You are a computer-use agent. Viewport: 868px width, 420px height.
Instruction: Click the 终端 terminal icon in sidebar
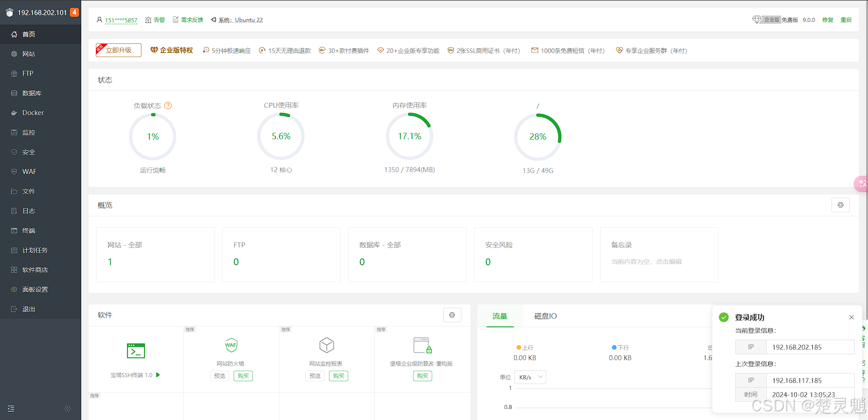[x=14, y=231]
